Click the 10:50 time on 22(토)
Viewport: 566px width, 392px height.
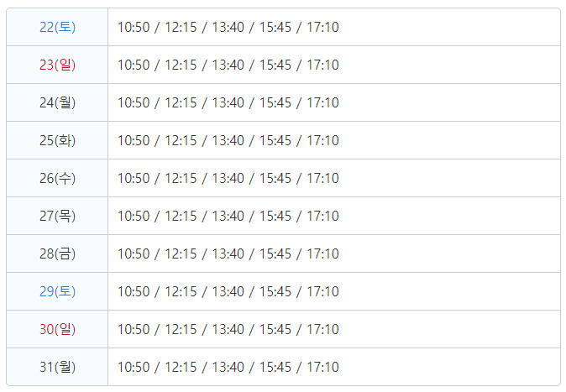134,27
